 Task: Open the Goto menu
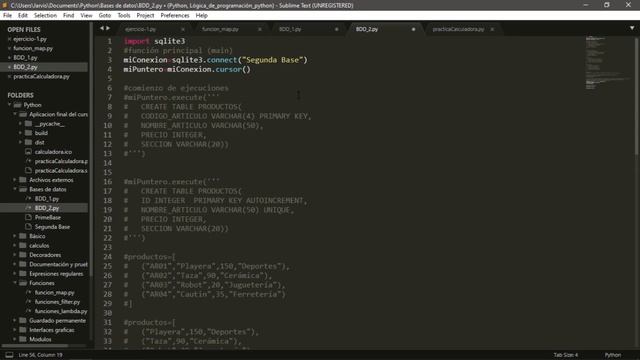click(x=104, y=16)
